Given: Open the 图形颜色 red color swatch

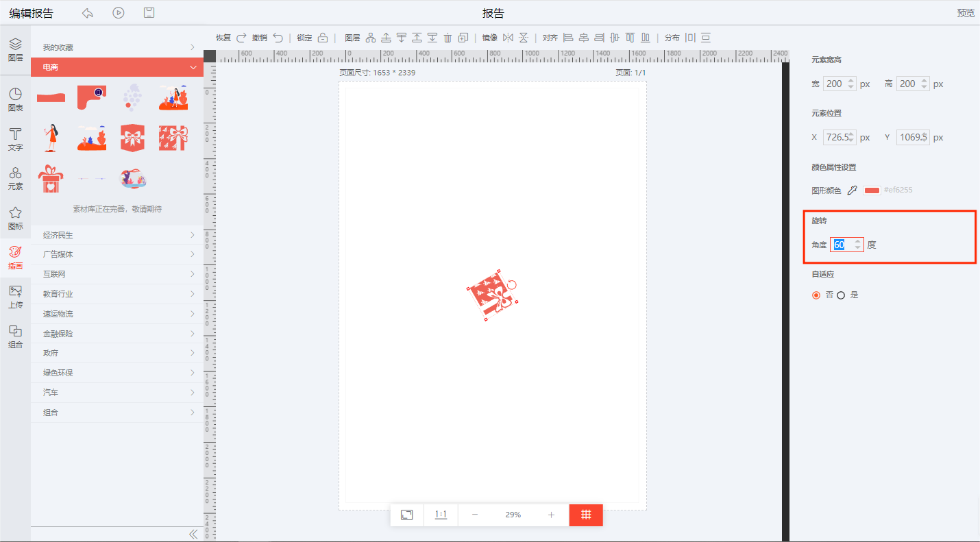Looking at the screenshot, I should coord(872,190).
